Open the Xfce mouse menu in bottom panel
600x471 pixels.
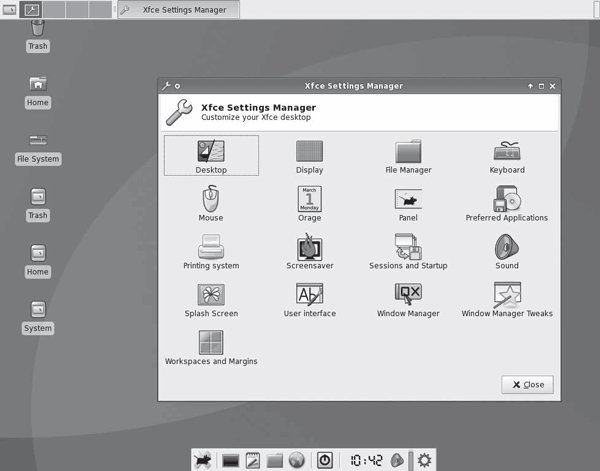(203, 460)
